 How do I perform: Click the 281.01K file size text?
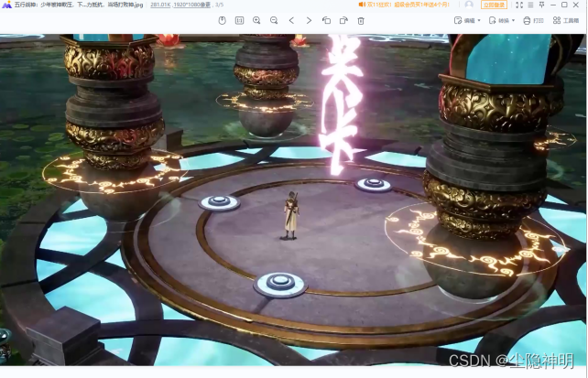click(160, 5)
